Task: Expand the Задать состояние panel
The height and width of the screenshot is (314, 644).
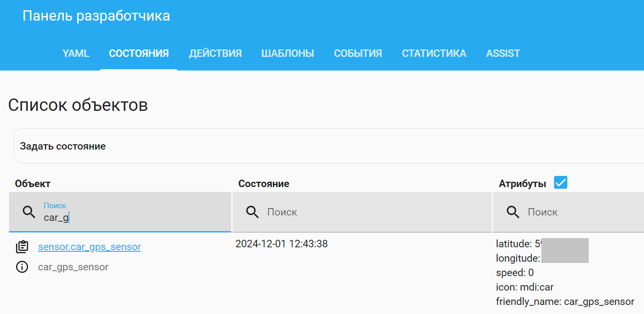Action: click(x=328, y=146)
